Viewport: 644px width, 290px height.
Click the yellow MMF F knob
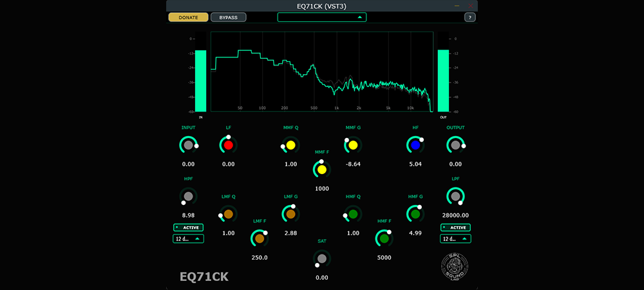321,169
